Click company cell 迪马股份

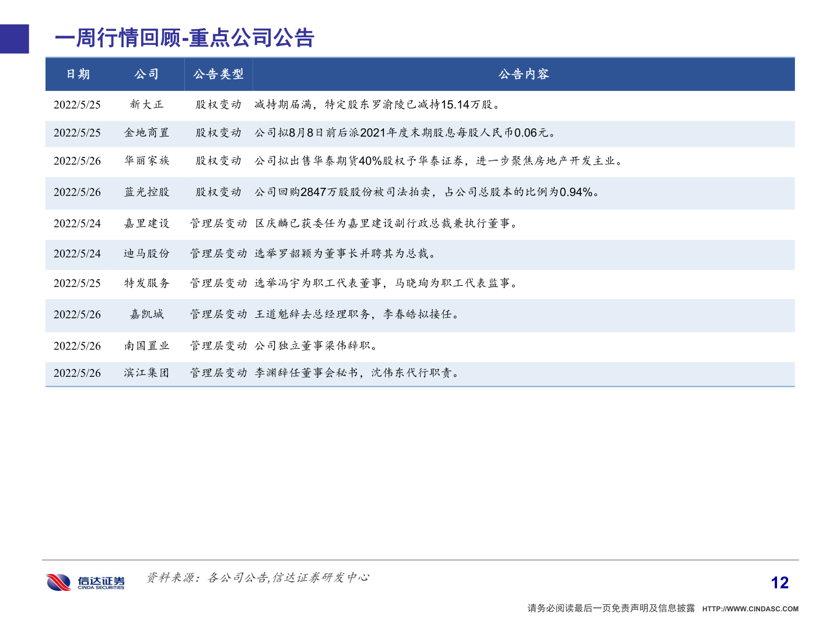pos(147,254)
